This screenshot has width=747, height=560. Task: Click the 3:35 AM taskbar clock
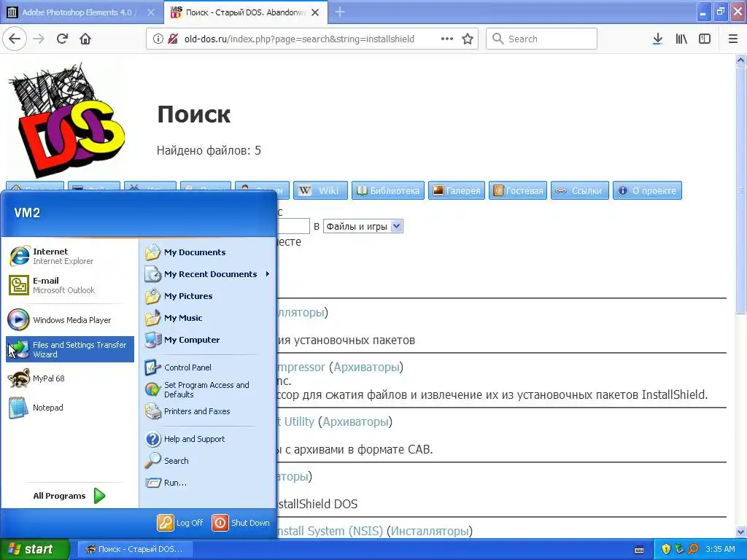click(x=720, y=550)
